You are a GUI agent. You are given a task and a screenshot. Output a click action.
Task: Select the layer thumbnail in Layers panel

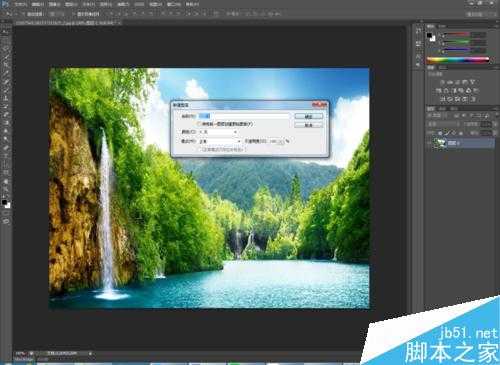pyautogui.click(x=440, y=143)
